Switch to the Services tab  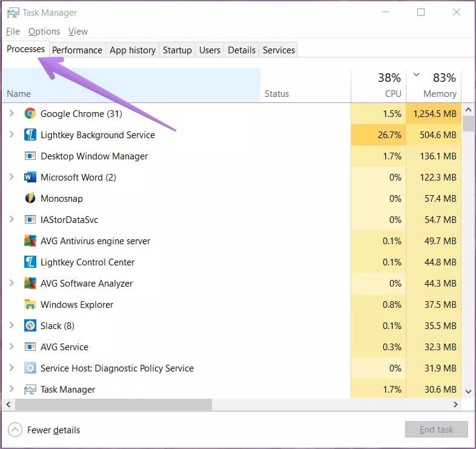pos(279,50)
